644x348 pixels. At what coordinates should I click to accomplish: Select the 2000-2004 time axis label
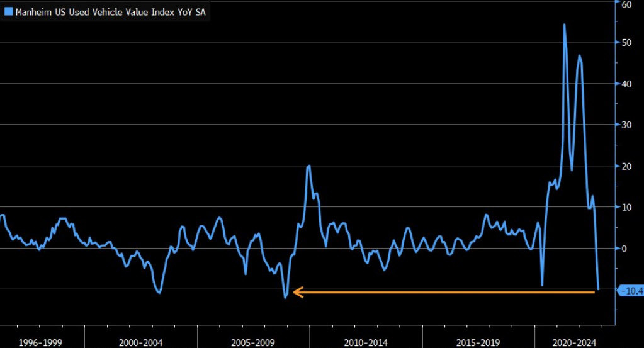point(140,342)
